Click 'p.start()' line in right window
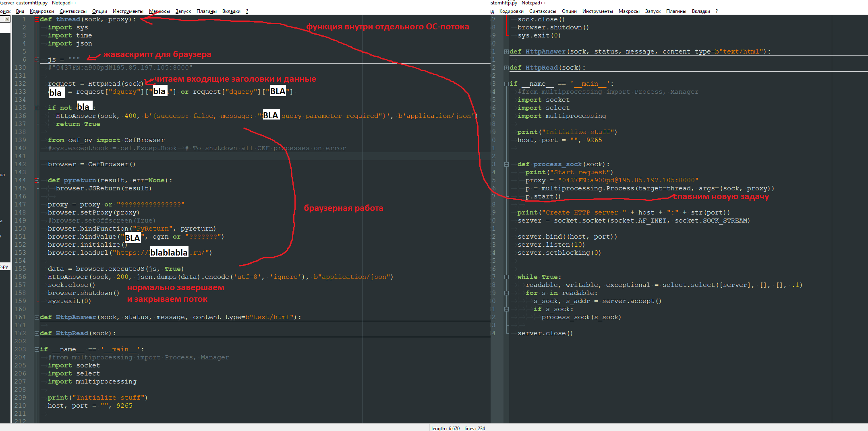 click(543, 196)
